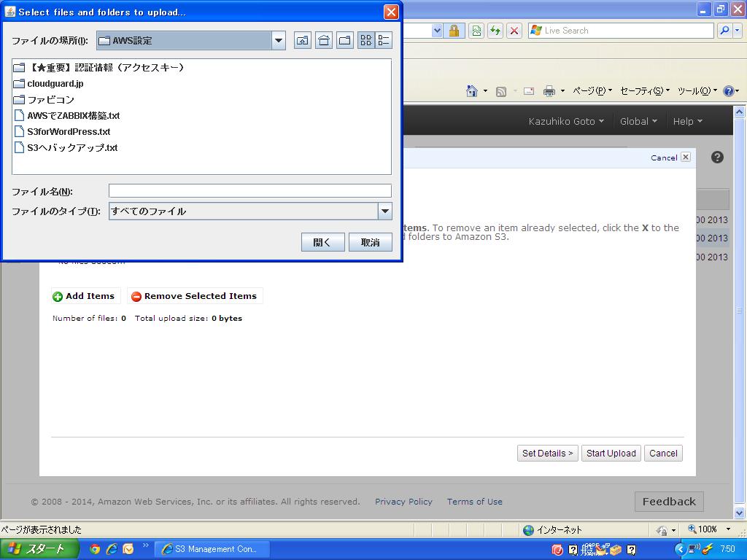The image size is (747, 560).
Task: Open the Kazuhiko Goto account menu
Action: pos(566,122)
